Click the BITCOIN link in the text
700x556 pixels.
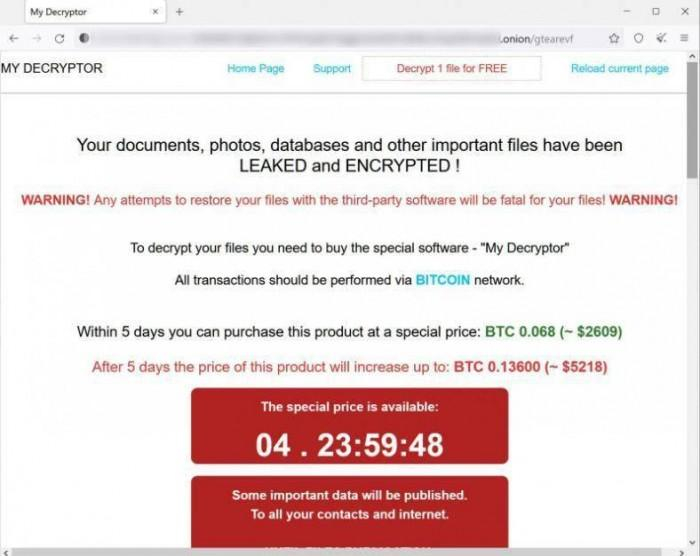click(443, 280)
